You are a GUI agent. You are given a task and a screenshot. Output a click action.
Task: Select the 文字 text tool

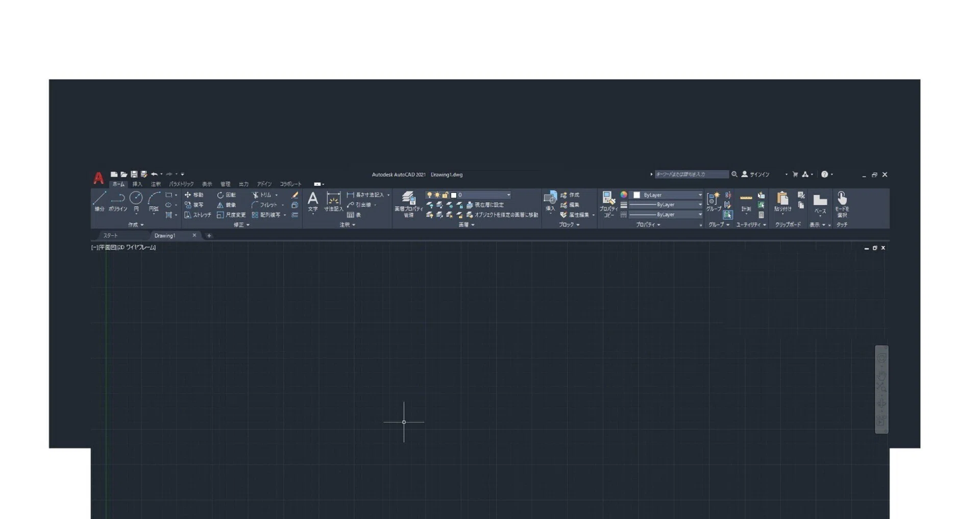pyautogui.click(x=313, y=202)
